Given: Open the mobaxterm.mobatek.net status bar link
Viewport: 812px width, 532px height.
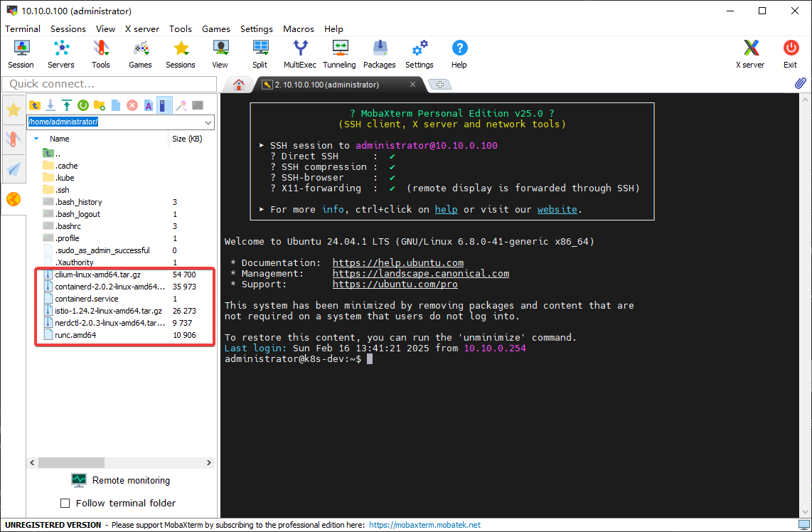Looking at the screenshot, I should [x=424, y=525].
